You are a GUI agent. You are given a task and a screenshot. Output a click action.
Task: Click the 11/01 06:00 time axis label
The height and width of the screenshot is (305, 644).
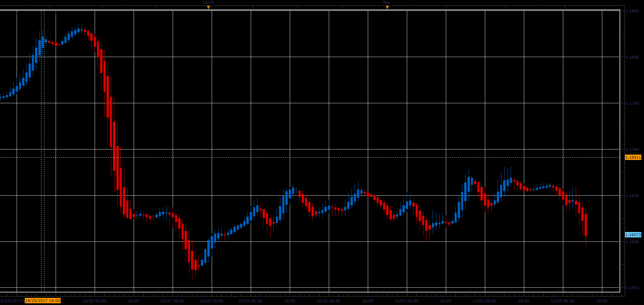[x=406, y=301]
